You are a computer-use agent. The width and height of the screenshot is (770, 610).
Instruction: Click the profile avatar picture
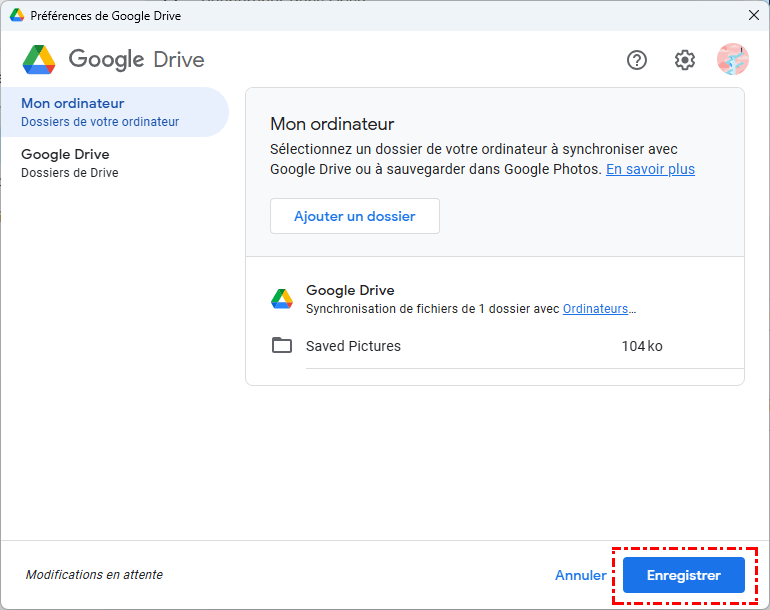pyautogui.click(x=733, y=60)
